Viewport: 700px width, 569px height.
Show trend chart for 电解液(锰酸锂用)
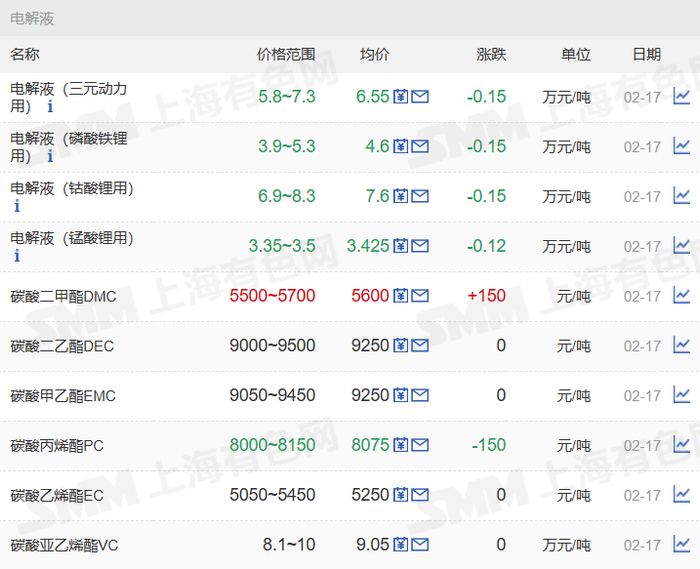click(681, 246)
